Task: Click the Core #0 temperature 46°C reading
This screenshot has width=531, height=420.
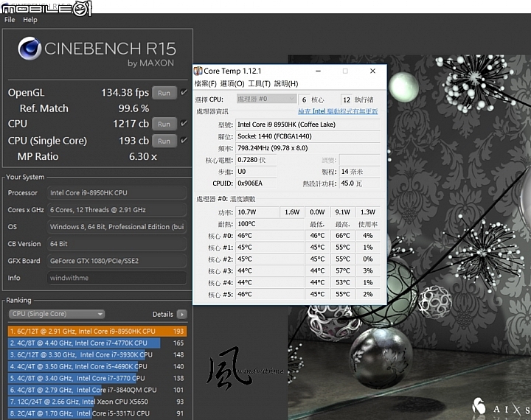Action: pyautogui.click(x=270, y=236)
